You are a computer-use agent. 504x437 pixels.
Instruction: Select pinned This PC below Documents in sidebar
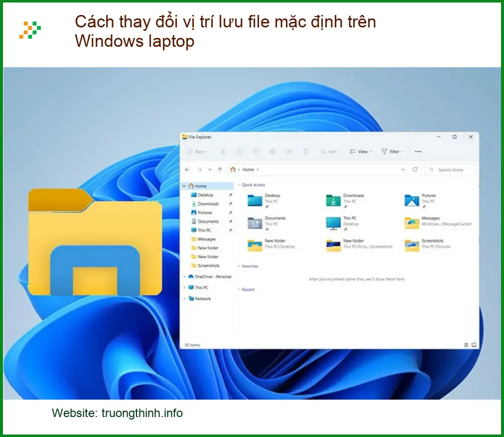(x=204, y=230)
